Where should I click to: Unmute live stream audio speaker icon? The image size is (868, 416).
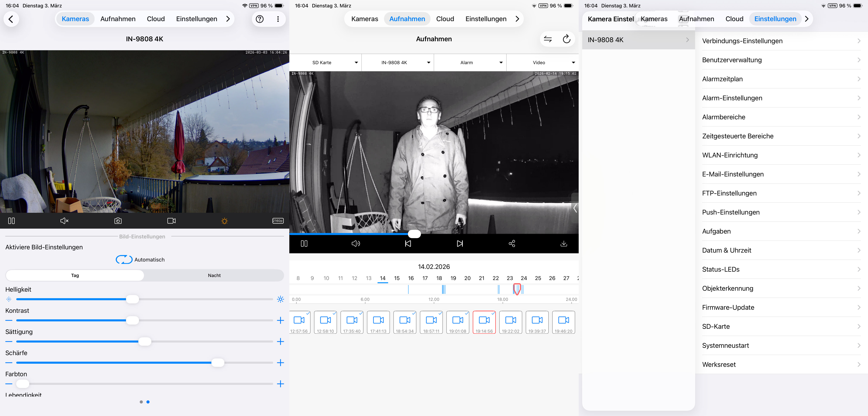coord(64,221)
